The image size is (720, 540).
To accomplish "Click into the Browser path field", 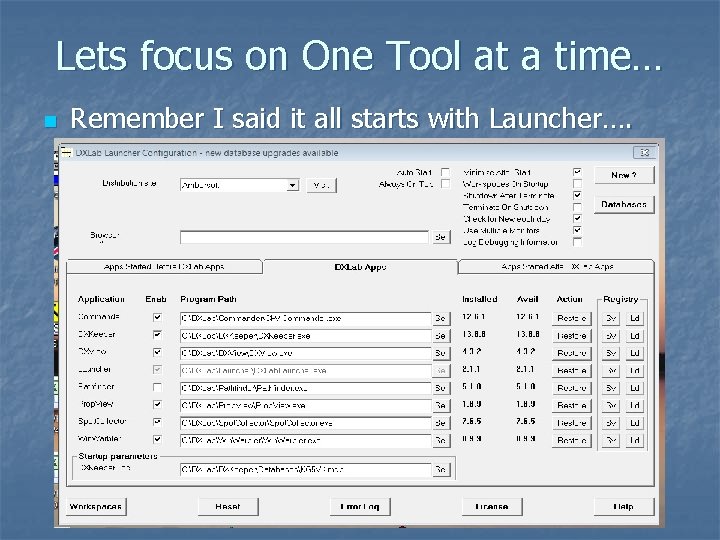I will [x=304, y=237].
